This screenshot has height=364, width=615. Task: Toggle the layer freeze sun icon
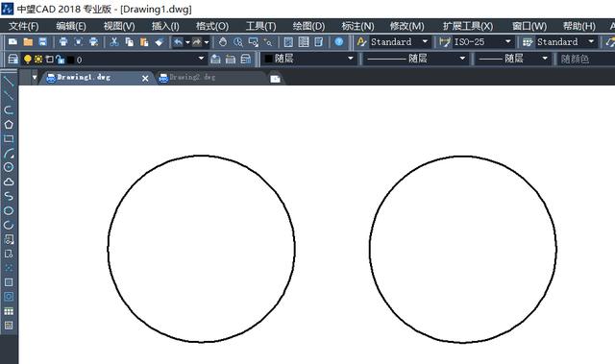pyautogui.click(x=38, y=60)
